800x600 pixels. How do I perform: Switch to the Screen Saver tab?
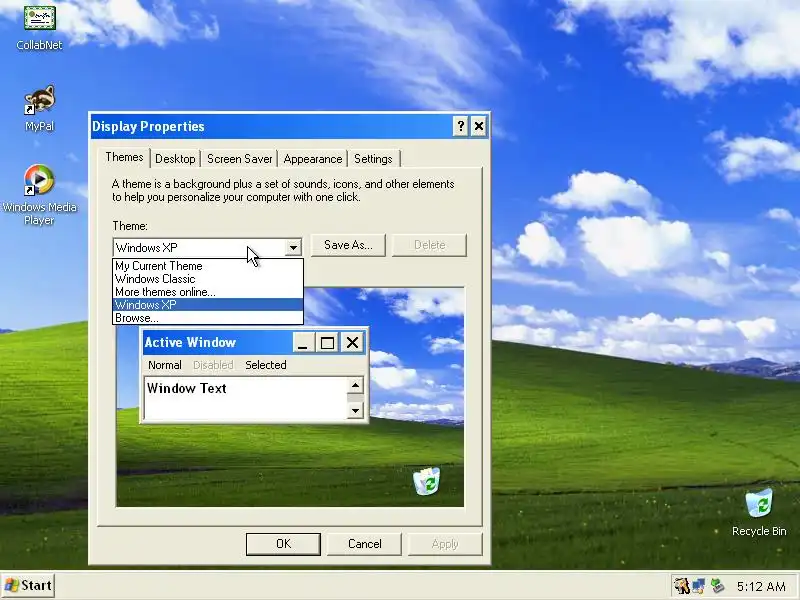point(239,159)
